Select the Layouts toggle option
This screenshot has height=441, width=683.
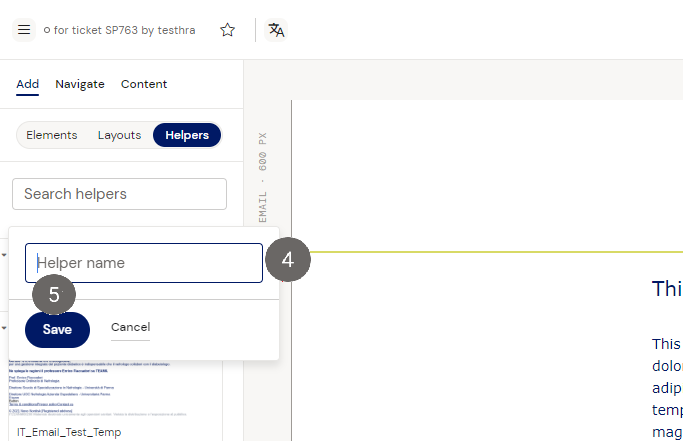119,135
